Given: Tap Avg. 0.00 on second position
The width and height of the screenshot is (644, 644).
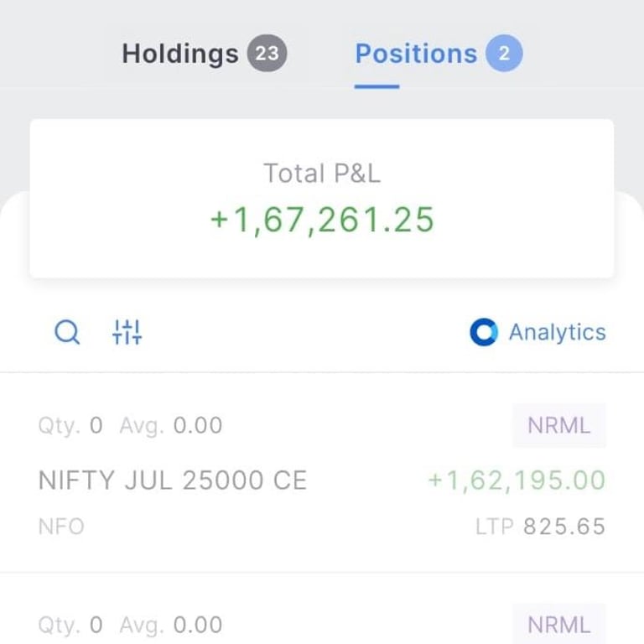Looking at the screenshot, I should (171, 625).
